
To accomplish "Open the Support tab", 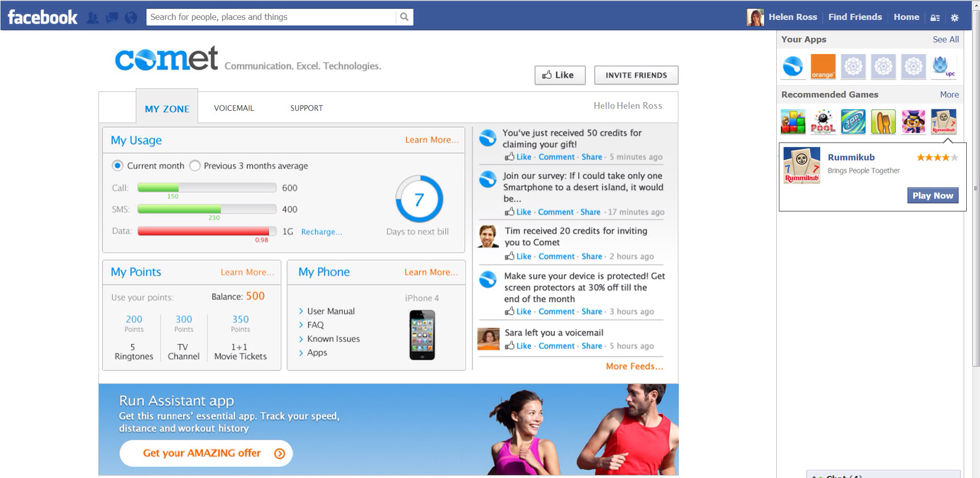I will click(x=306, y=108).
